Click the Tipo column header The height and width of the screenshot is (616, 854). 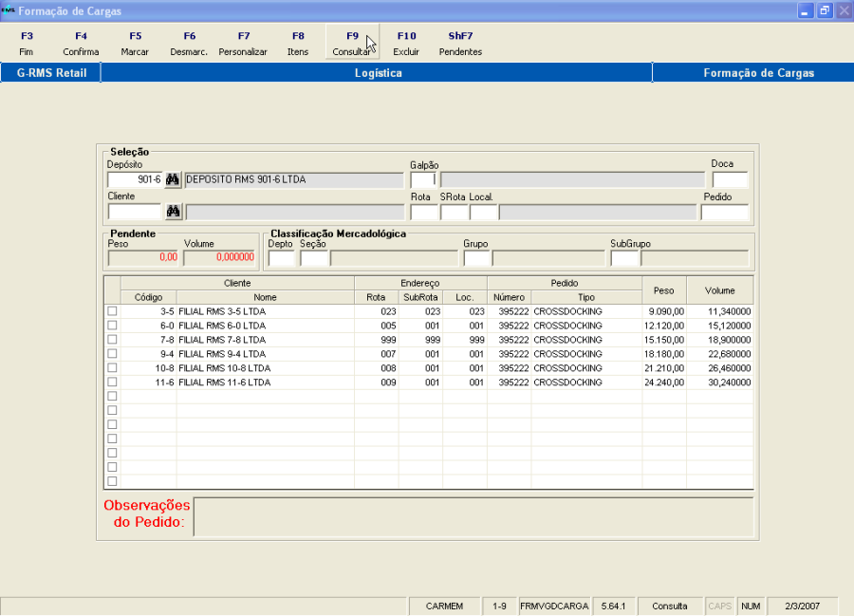[586, 297]
